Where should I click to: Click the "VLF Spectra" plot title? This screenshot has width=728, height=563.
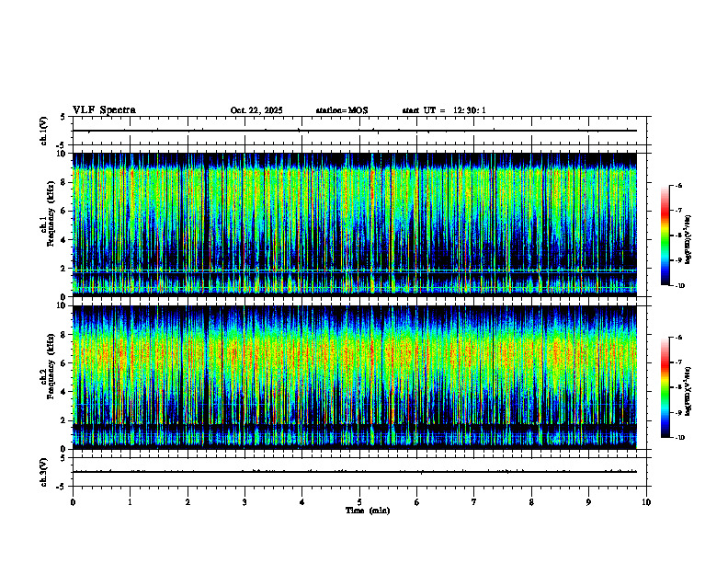pyautogui.click(x=104, y=110)
